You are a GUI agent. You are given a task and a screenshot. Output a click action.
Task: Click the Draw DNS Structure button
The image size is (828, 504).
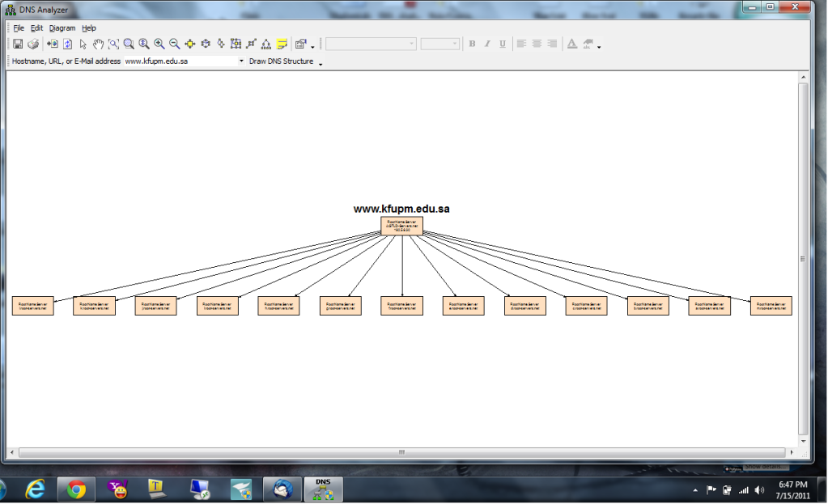(282, 61)
